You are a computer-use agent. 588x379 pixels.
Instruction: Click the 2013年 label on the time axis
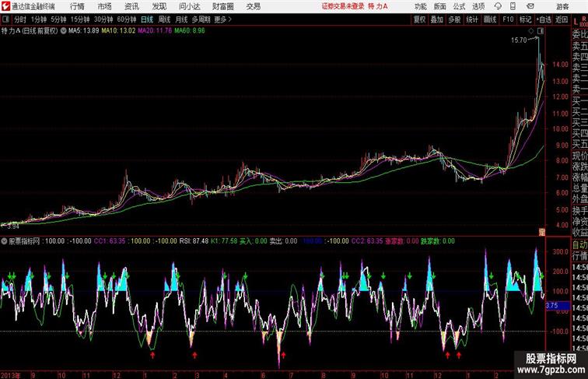click(11, 375)
